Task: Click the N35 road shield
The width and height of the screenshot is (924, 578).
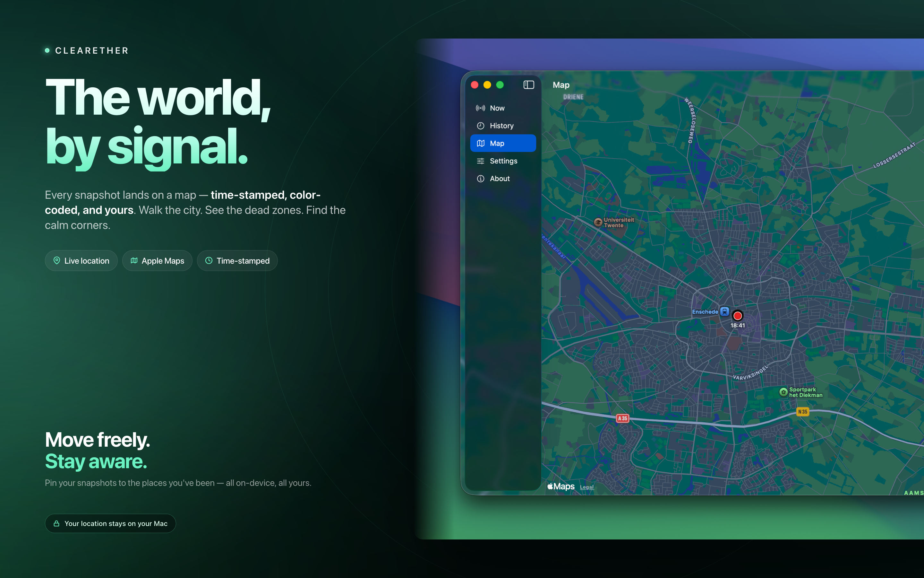Action: 802,412
